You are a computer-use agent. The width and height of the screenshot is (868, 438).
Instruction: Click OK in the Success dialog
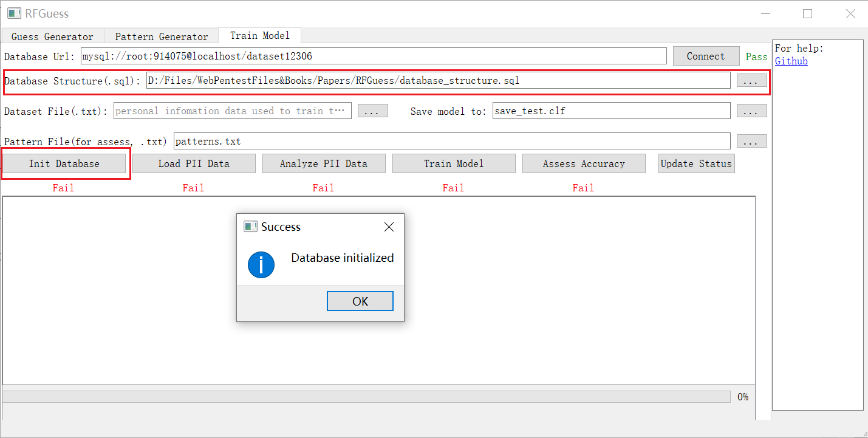click(x=360, y=301)
